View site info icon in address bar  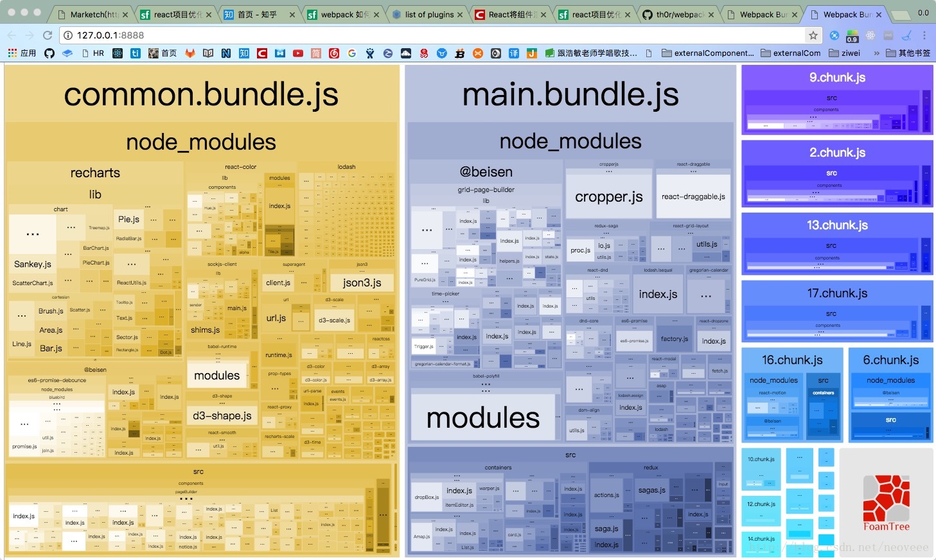pyautogui.click(x=68, y=35)
